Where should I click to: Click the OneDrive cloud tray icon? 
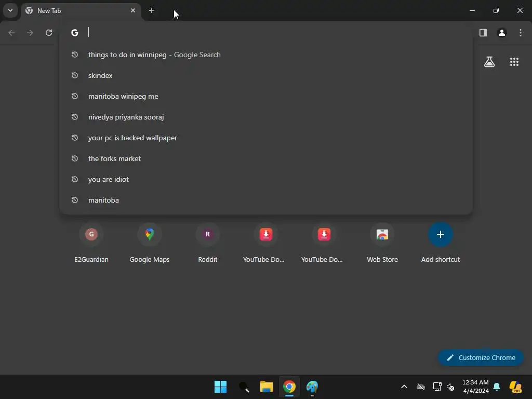tap(421, 387)
